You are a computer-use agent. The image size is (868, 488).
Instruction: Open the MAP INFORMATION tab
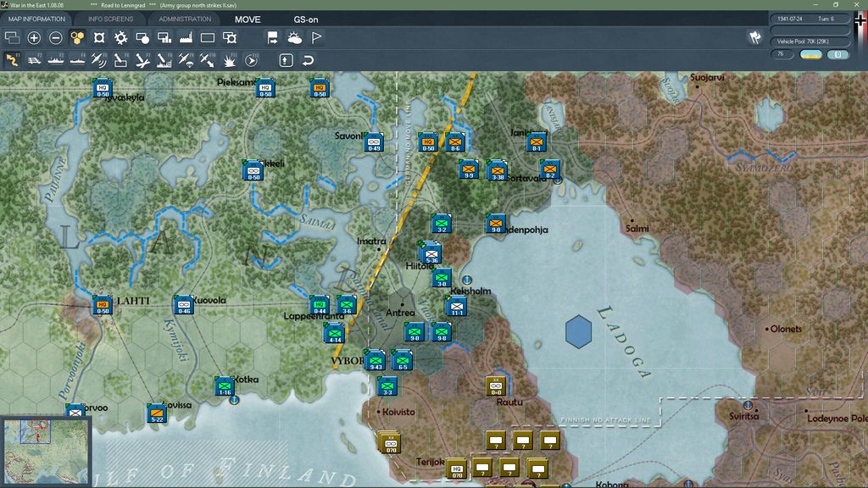click(36, 19)
